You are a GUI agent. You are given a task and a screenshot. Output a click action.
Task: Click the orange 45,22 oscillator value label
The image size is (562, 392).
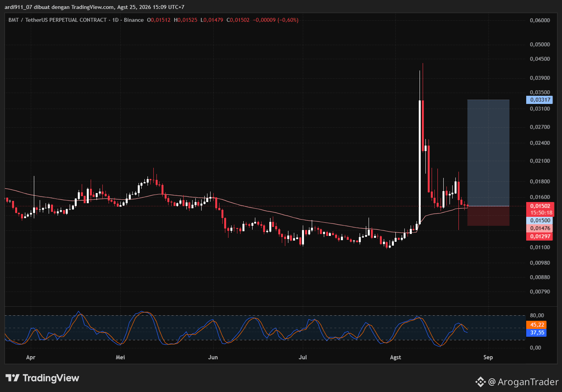coord(536,325)
